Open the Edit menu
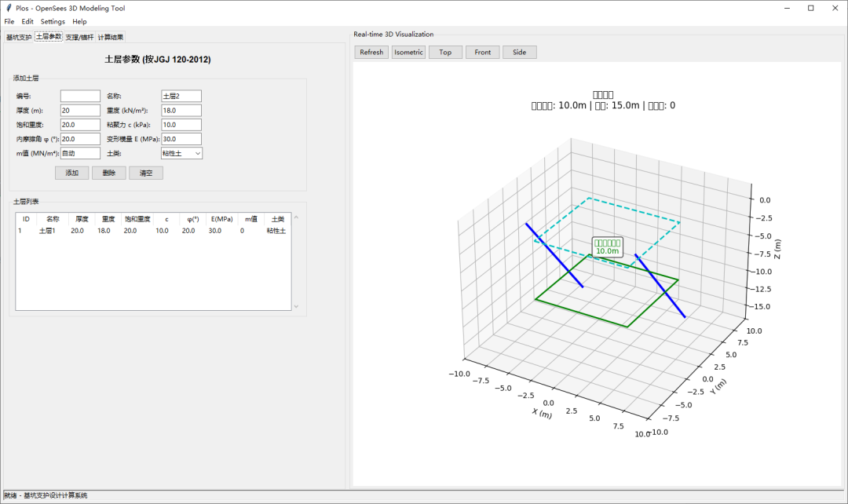The height and width of the screenshot is (504, 848). coord(27,22)
